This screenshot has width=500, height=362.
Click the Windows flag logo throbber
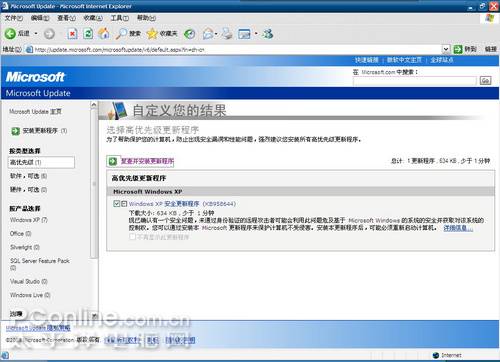pos(490,18)
